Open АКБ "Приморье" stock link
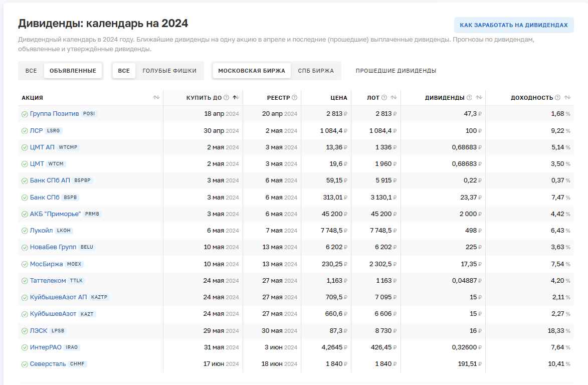The image size is (588, 385). coord(56,214)
